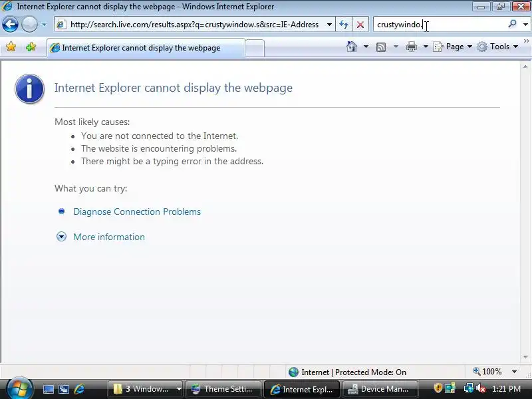Click the Print icon

point(411,47)
